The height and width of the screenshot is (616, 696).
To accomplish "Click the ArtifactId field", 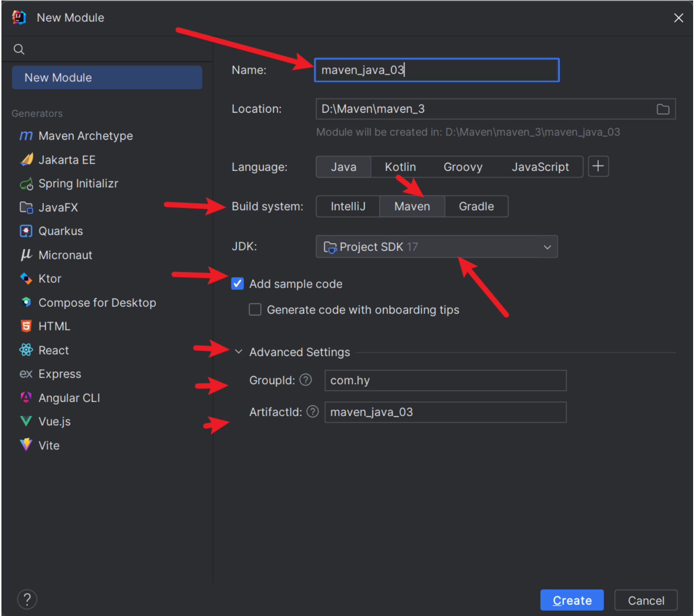I will [446, 412].
